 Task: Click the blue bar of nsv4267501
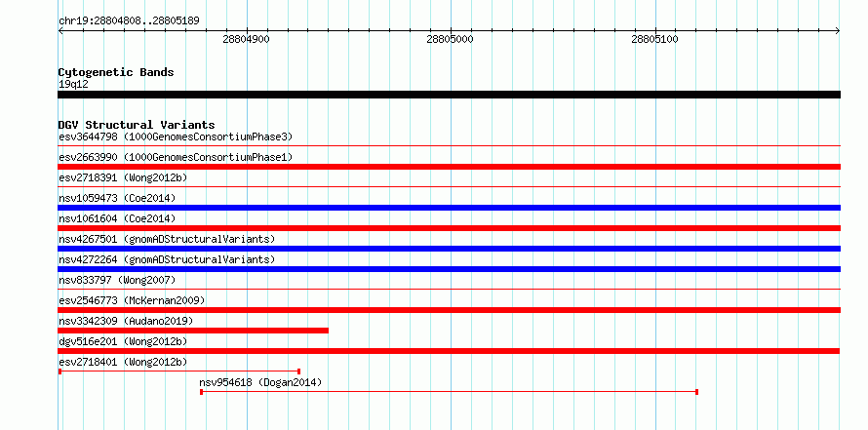coord(449,249)
